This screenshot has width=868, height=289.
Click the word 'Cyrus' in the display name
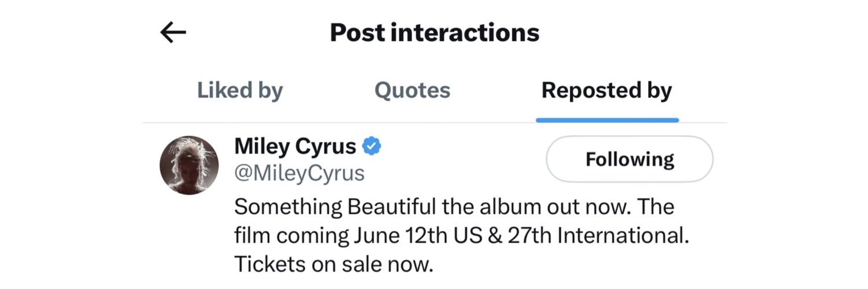pos(326,147)
